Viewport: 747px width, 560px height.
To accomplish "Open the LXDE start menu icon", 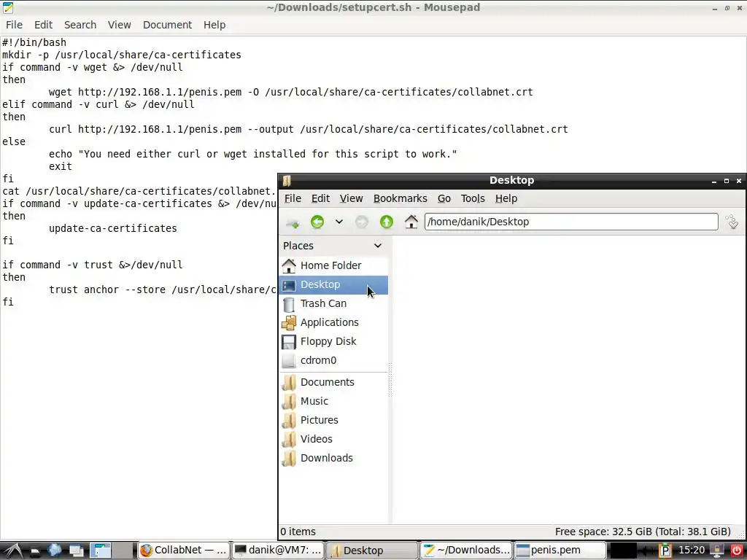I will click(x=12, y=551).
